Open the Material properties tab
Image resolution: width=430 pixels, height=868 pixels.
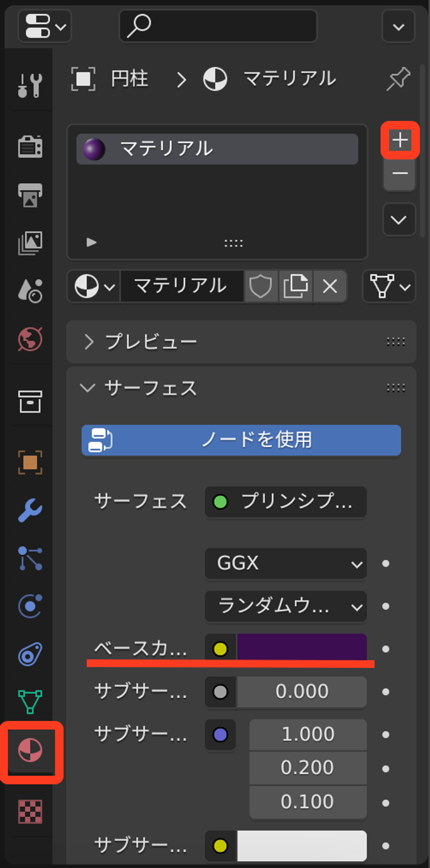tap(30, 750)
